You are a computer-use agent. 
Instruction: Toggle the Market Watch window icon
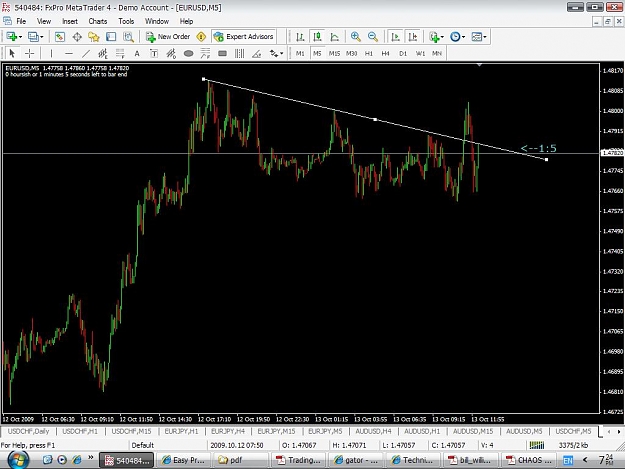(59, 37)
